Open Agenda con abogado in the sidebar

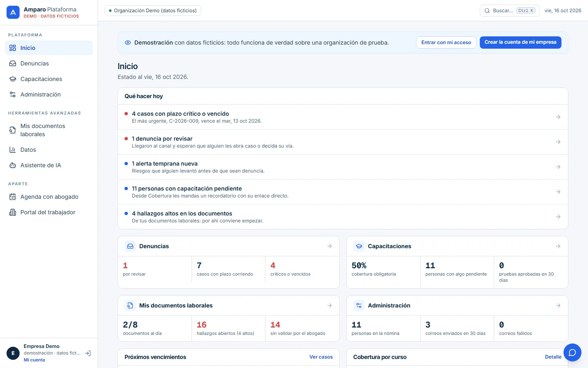[49, 197]
